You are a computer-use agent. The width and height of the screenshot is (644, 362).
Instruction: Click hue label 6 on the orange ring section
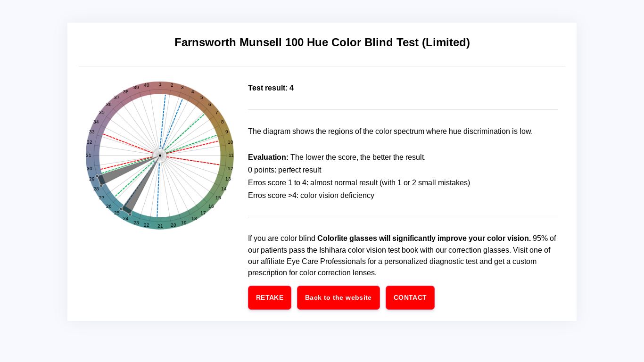[210, 105]
